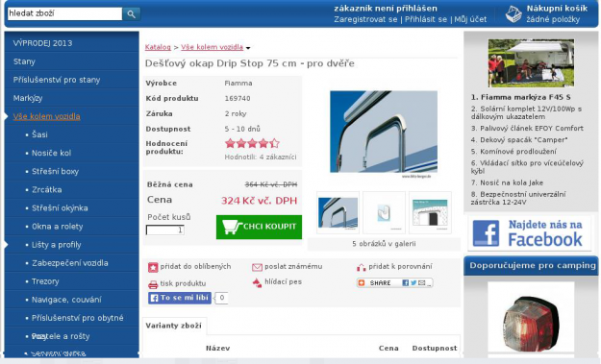Select the Varianty zboží tab
Image resolution: width=601 pixels, height=364 pixels.
pos(174,326)
